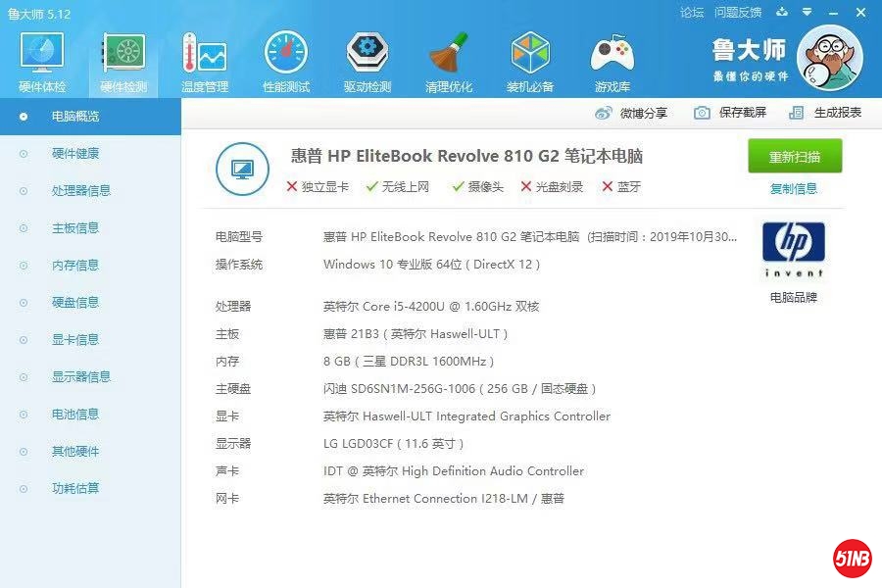Open 装机必备 essential software center
The height and width of the screenshot is (588, 882).
[x=529, y=59]
